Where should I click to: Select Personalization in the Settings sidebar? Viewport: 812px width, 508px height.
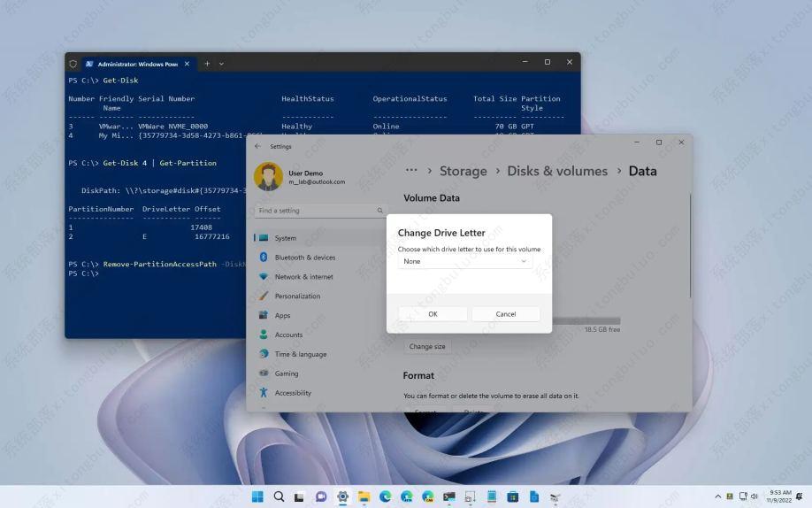[297, 296]
